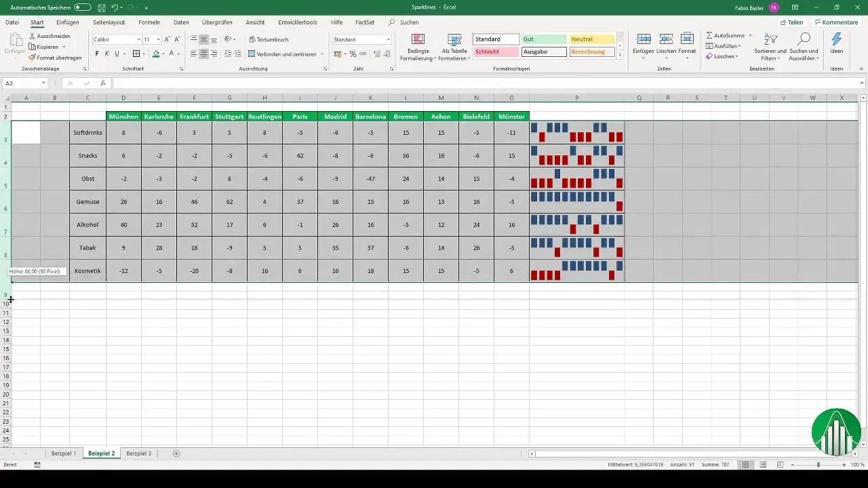Click the borders icon
868x488 pixels.
point(136,54)
